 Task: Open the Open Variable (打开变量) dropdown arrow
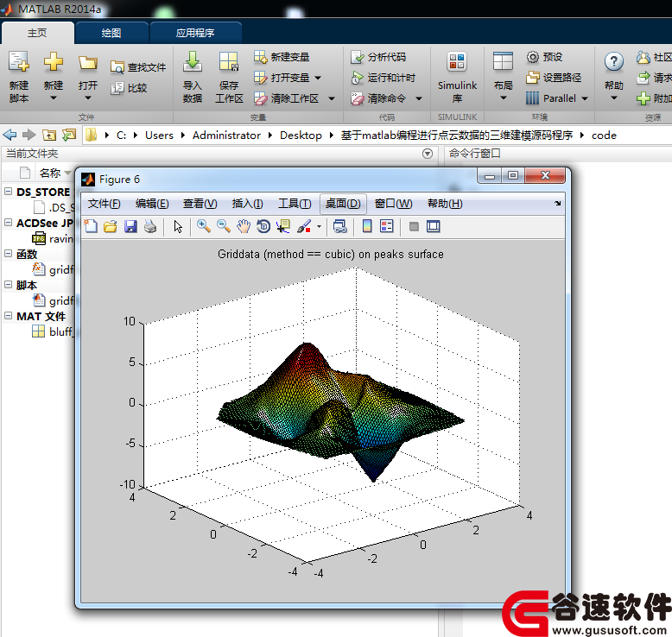[318, 78]
